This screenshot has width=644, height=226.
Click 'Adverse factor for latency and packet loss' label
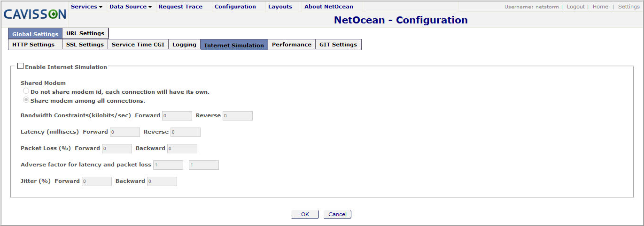(x=86, y=165)
